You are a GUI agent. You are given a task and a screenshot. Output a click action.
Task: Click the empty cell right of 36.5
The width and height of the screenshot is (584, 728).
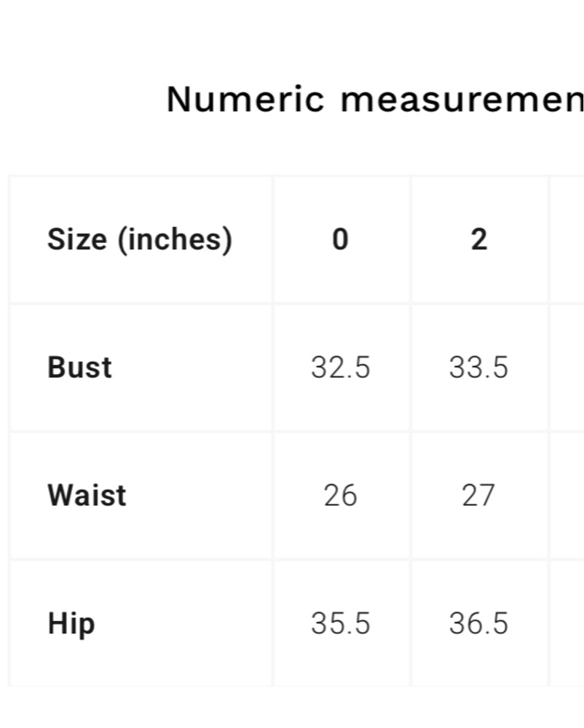point(567,623)
